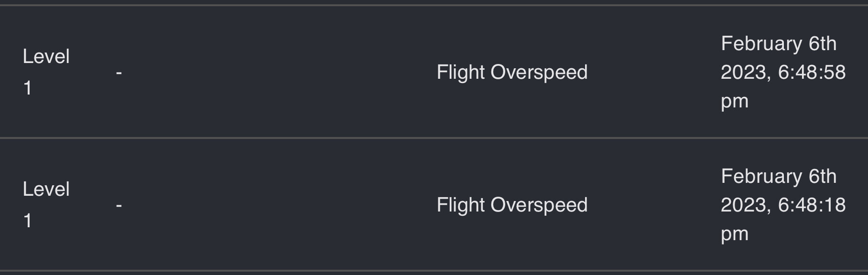
Task: Click "February 6th" in the 6:48:58 row
Action: pyautogui.click(x=779, y=44)
